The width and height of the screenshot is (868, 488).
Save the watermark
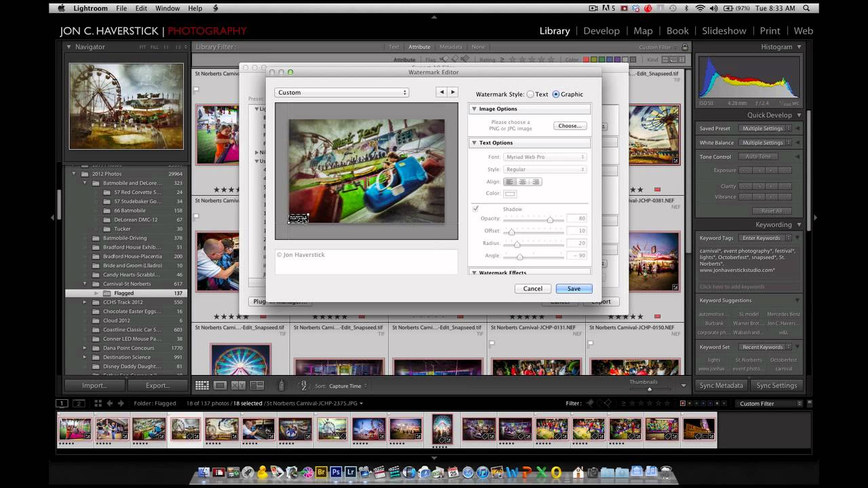pyautogui.click(x=574, y=289)
